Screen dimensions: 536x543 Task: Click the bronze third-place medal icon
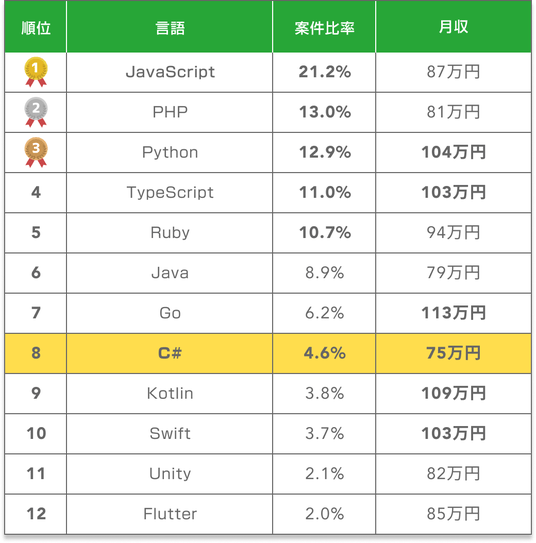pyautogui.click(x=36, y=152)
